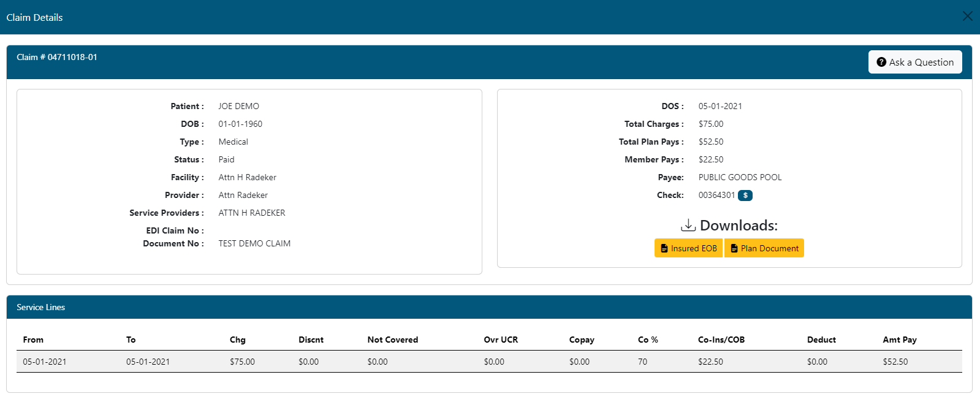The width and height of the screenshot is (980, 399).
Task: Click the From column header
Action: (33, 340)
